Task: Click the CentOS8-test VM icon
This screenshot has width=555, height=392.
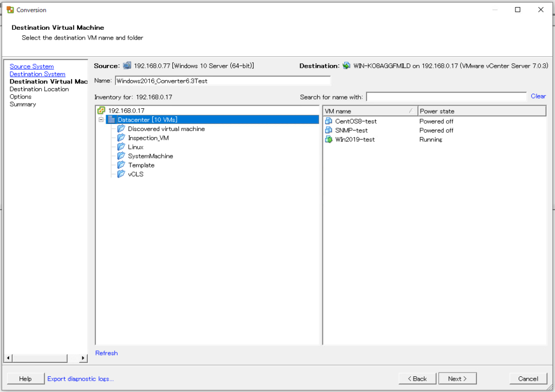Action: click(x=328, y=121)
